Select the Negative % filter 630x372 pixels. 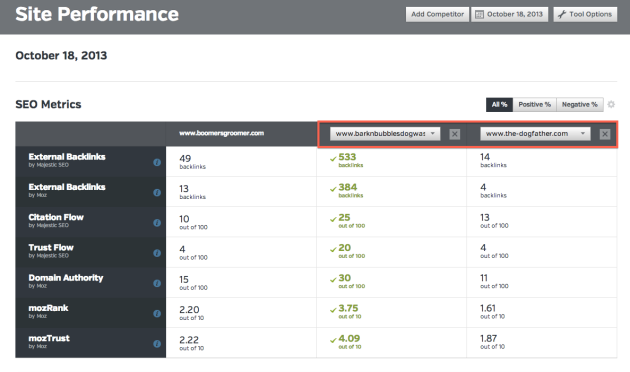(579, 104)
